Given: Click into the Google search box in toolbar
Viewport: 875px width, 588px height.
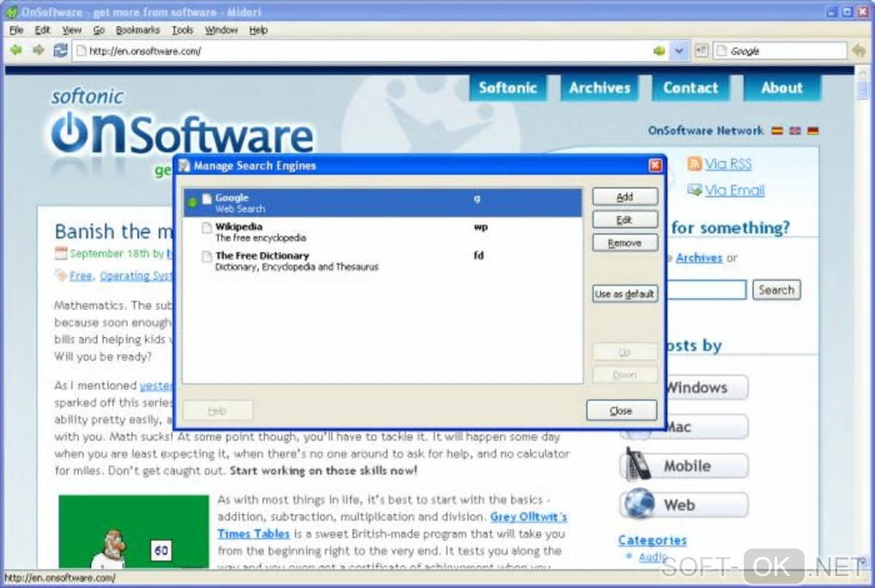Looking at the screenshot, I should 780,51.
